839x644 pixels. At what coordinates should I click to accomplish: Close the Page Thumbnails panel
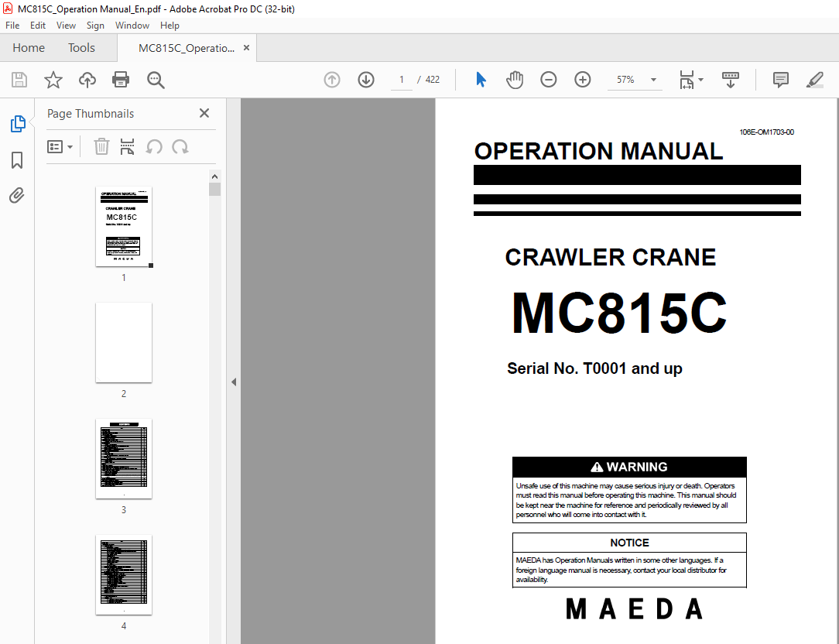click(204, 113)
